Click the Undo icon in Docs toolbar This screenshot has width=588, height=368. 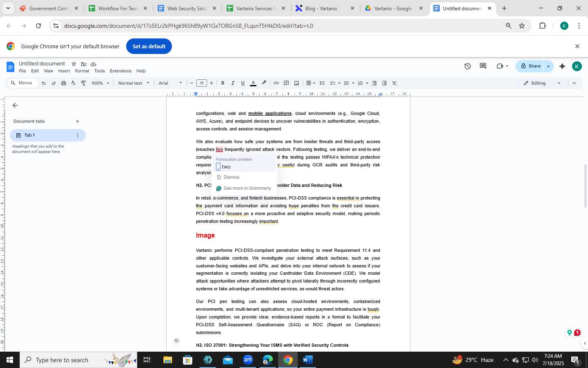click(x=44, y=83)
